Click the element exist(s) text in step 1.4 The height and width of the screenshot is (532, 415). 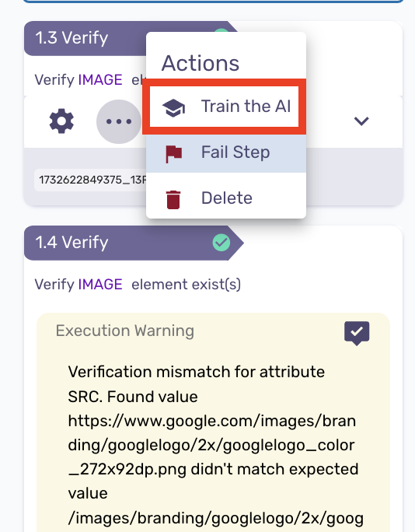[x=187, y=285]
